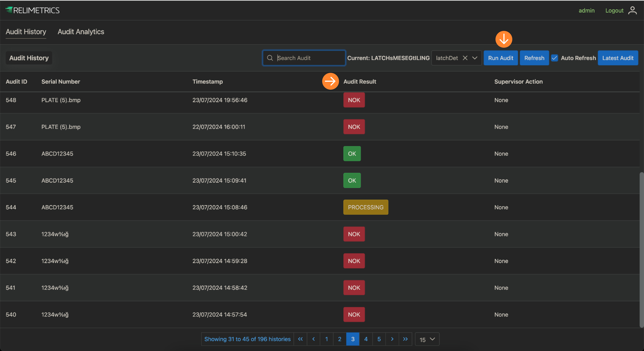
Task: Click the Audit ID column header
Action: point(16,81)
